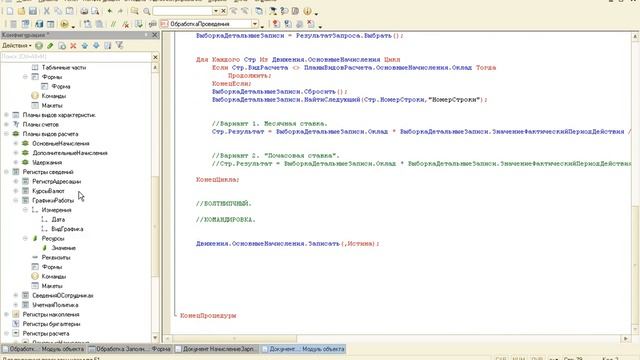Switch to the Обработка Модуль объекта tab

[43, 349]
